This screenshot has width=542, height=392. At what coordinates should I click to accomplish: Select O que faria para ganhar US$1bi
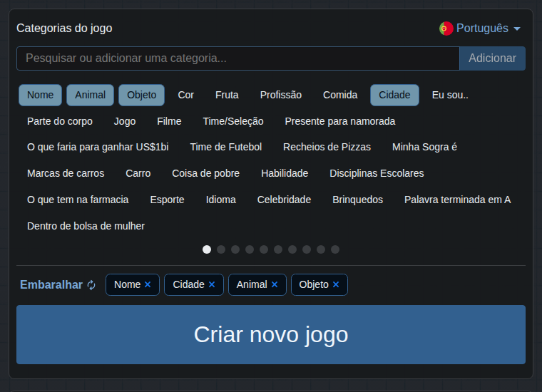(x=98, y=147)
